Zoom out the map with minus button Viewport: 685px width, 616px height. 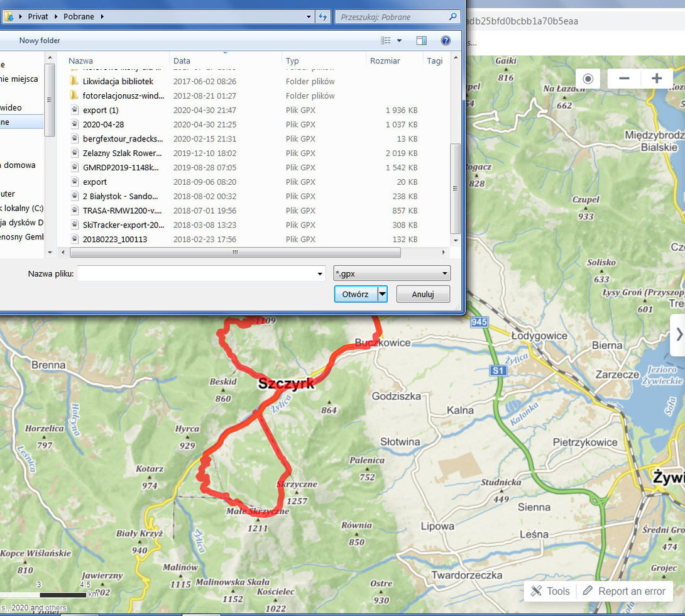pos(624,79)
